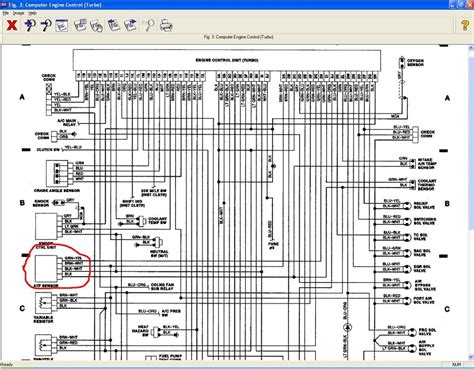Maximize the figure viewer window
Viewport: 474px width, 369px height.
point(460,4)
